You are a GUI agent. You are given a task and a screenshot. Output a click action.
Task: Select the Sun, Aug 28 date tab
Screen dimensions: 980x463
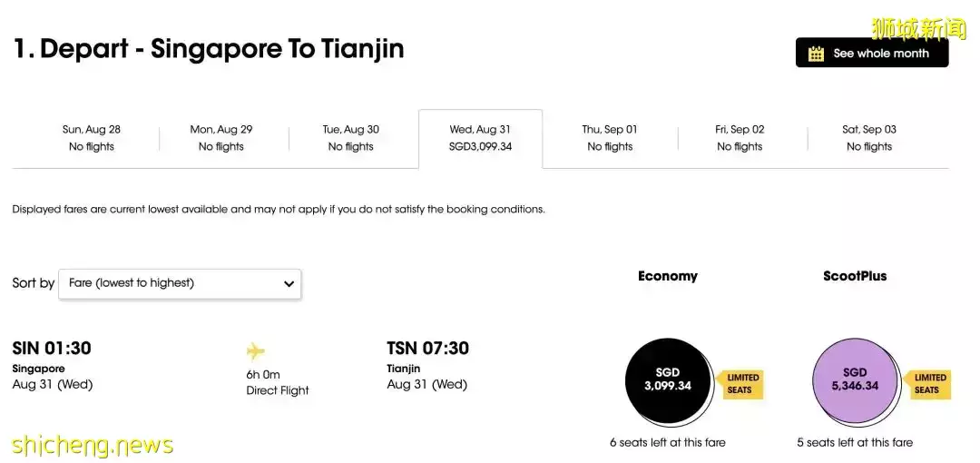click(x=92, y=138)
